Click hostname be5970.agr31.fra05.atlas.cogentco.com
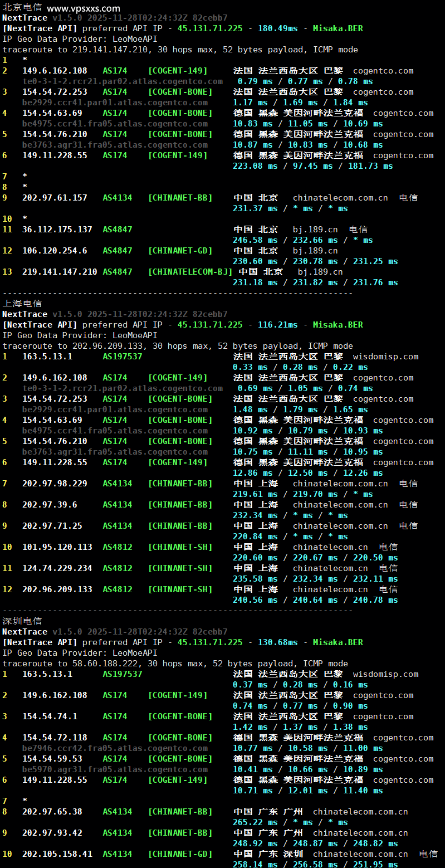The image size is (445, 868). tap(115, 769)
